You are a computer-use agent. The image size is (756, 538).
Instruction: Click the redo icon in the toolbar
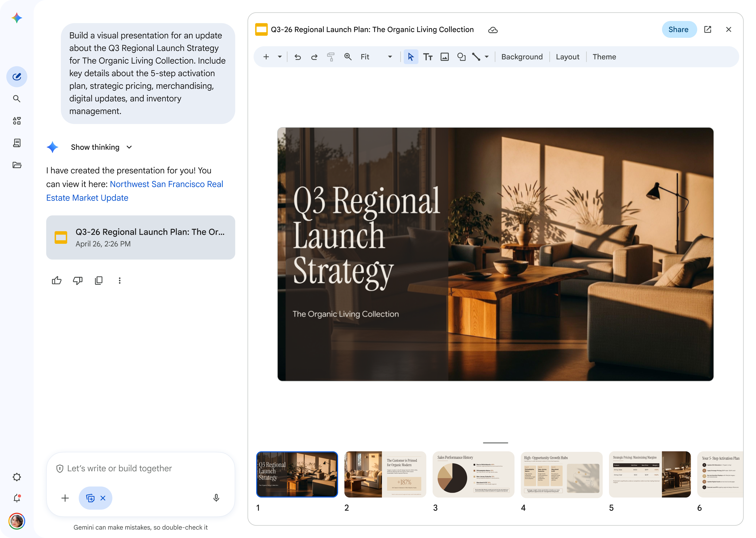[x=314, y=57]
